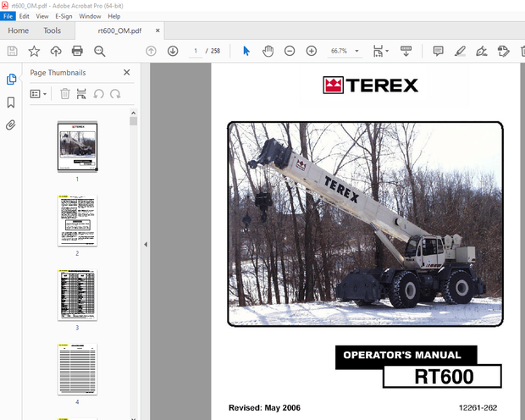Click the RT600 model title
525x420 pixels.
tap(444, 377)
